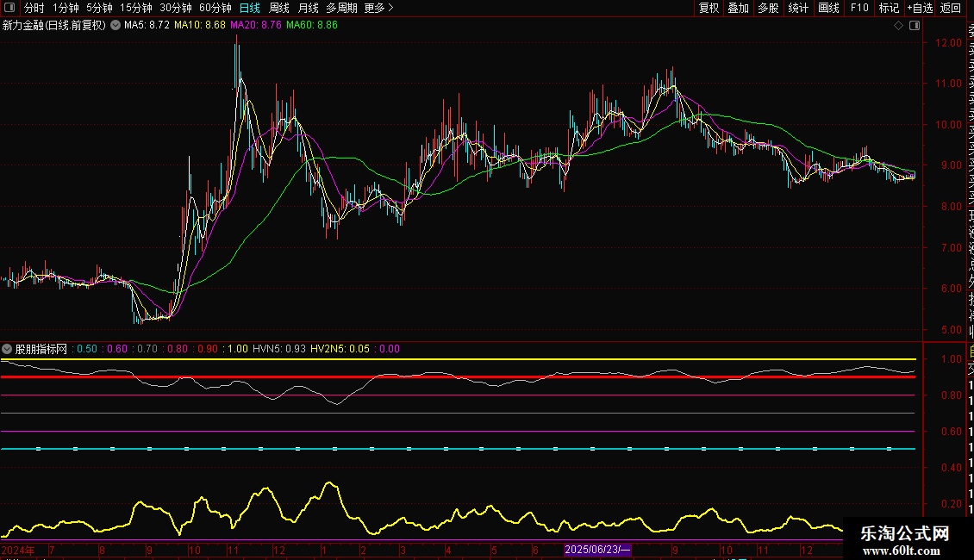974x560 pixels.
Task: Click the diamond icon above the price axis
Action: pyautogui.click(x=897, y=26)
